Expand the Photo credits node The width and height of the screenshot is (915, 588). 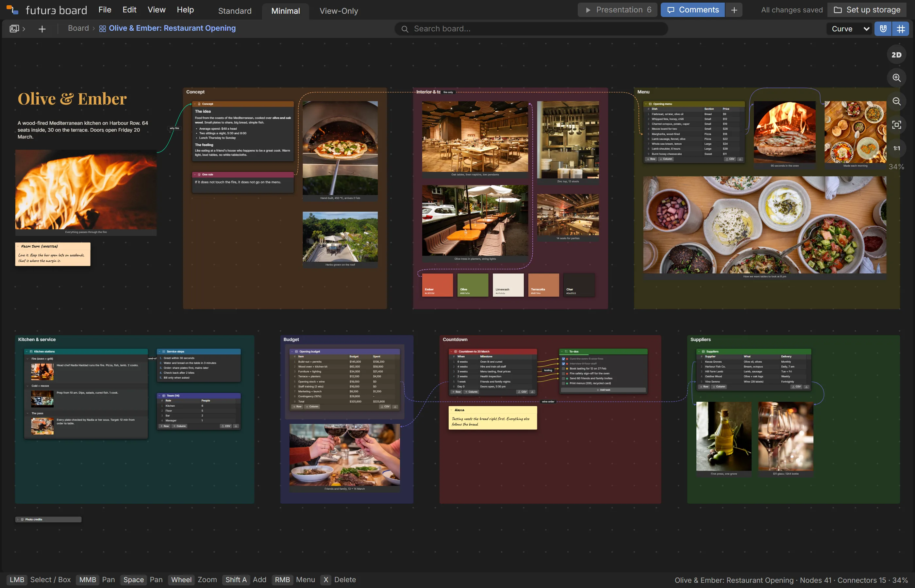pos(18,520)
